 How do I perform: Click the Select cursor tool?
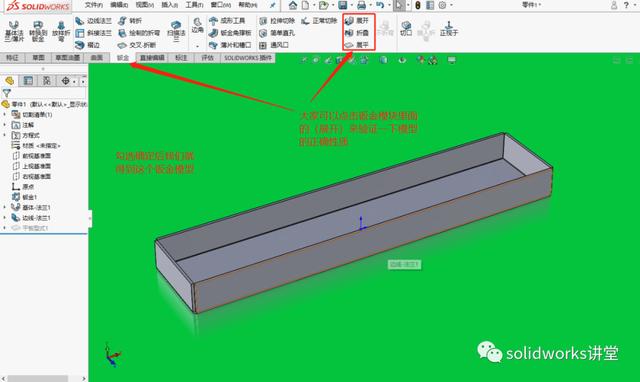tap(399, 5)
